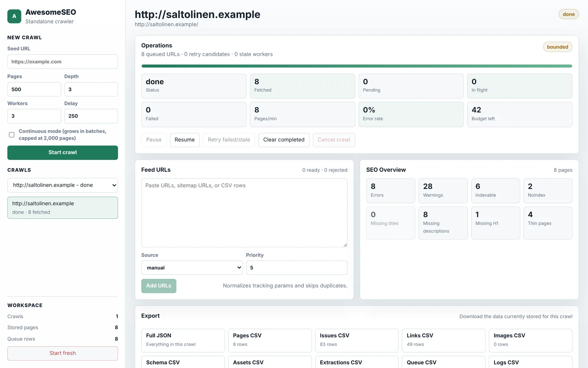
Task: Click the Thin pages stat card
Action: tap(548, 223)
